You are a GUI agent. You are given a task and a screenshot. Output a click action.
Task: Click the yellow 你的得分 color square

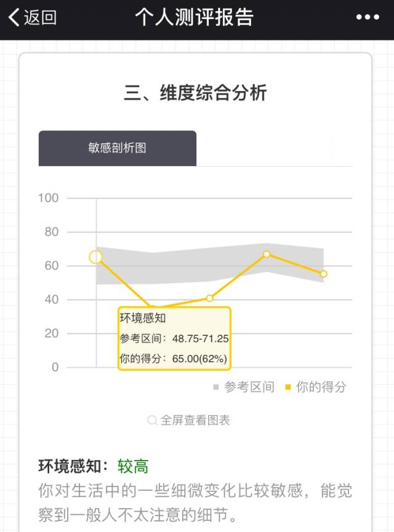coord(287,387)
